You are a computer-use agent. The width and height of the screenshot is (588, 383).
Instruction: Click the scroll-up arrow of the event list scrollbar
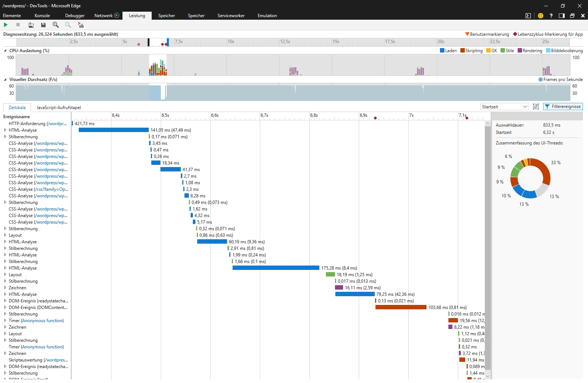click(488, 124)
